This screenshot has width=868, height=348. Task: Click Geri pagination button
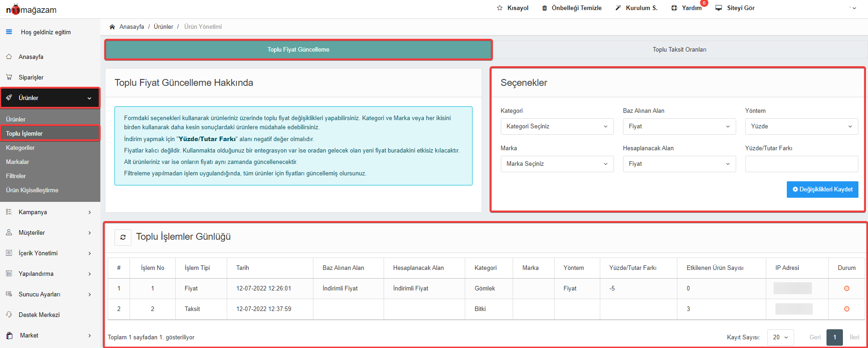(815, 337)
